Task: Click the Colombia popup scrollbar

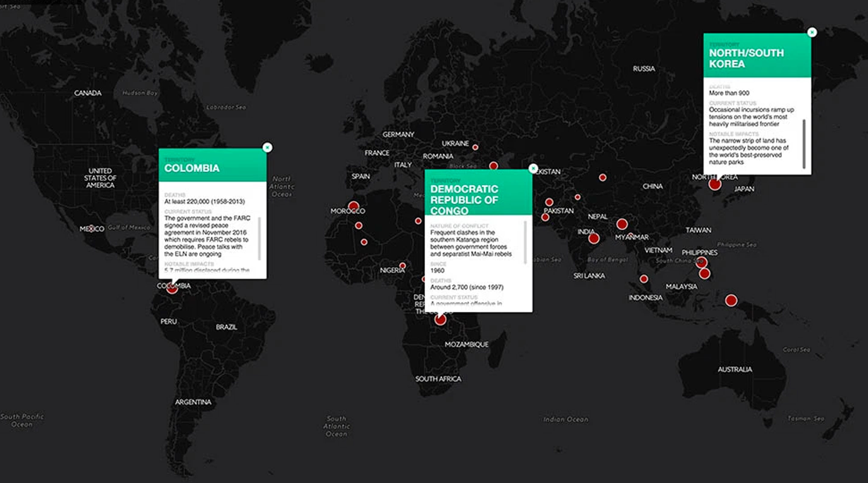Action: (x=259, y=238)
